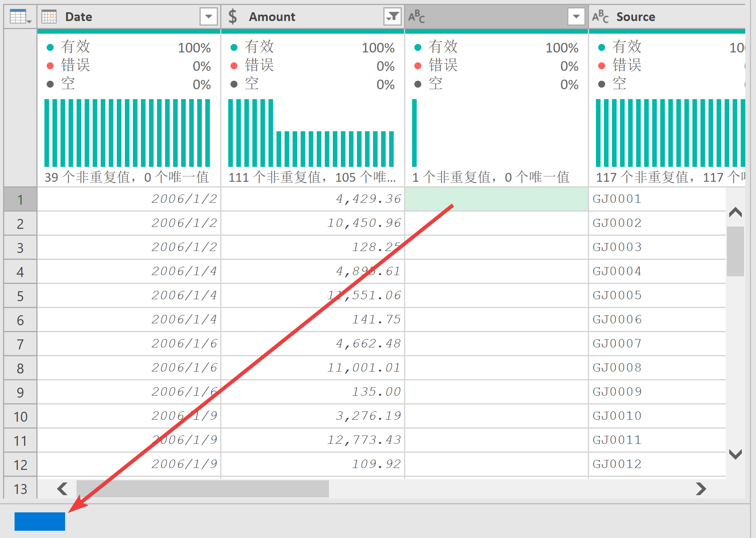Click the blank column ABC type icon
Image resolution: width=756 pixels, height=538 pixels.
click(x=416, y=17)
